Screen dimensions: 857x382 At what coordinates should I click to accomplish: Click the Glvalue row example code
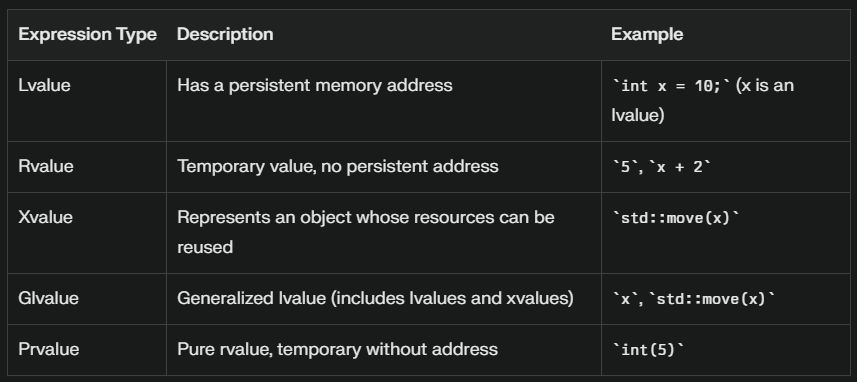694,299
